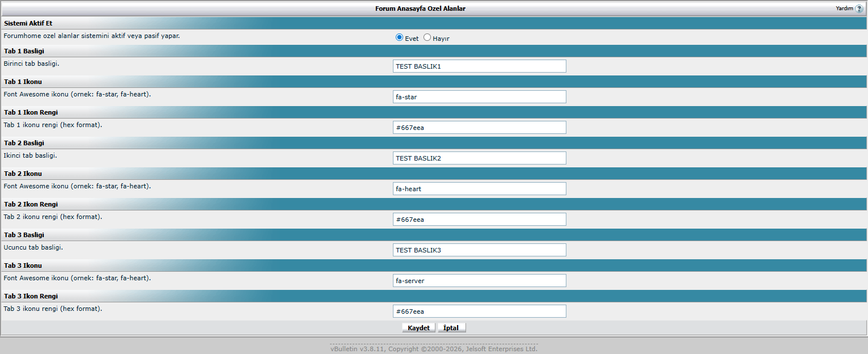Click the Tab 3 Ikonu section header

(x=23, y=265)
